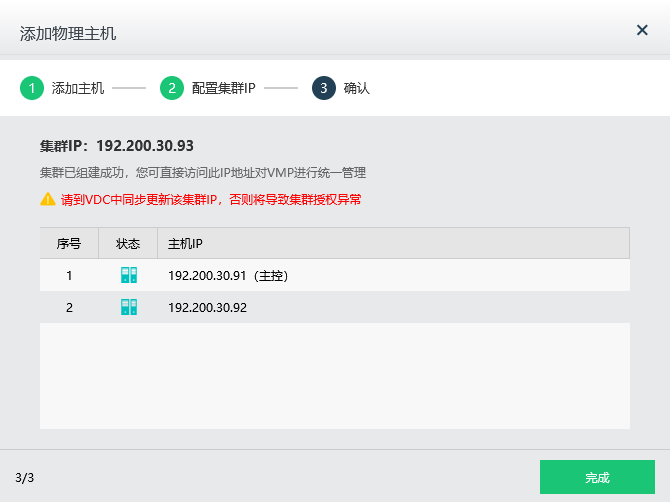Screen dimensions: 670x502
Task: Select the 确认 step label
Action: [x=357, y=88]
